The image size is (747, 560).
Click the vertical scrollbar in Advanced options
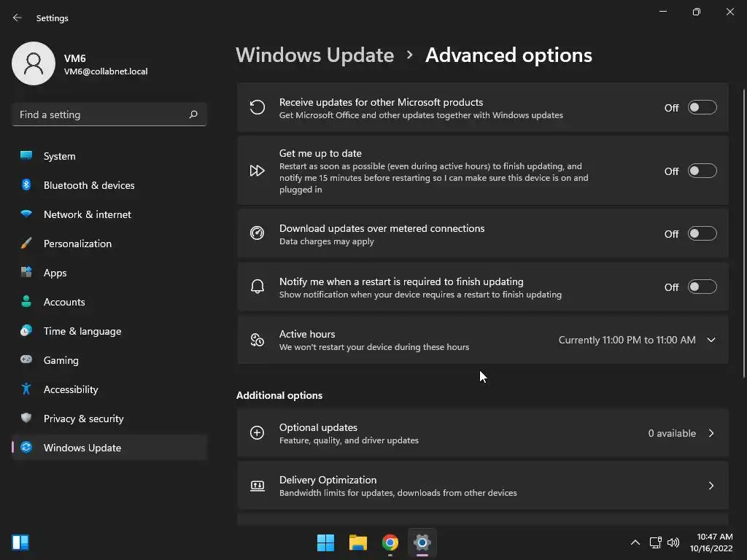(x=743, y=233)
